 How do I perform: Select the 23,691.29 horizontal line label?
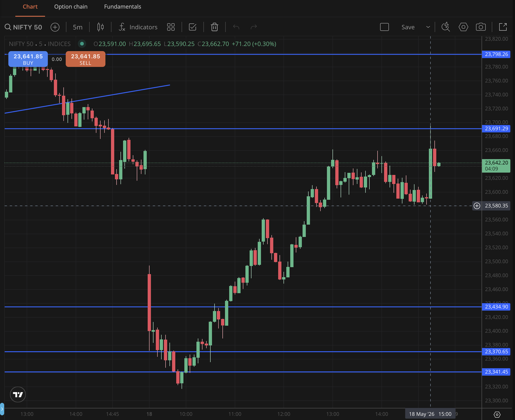point(497,128)
